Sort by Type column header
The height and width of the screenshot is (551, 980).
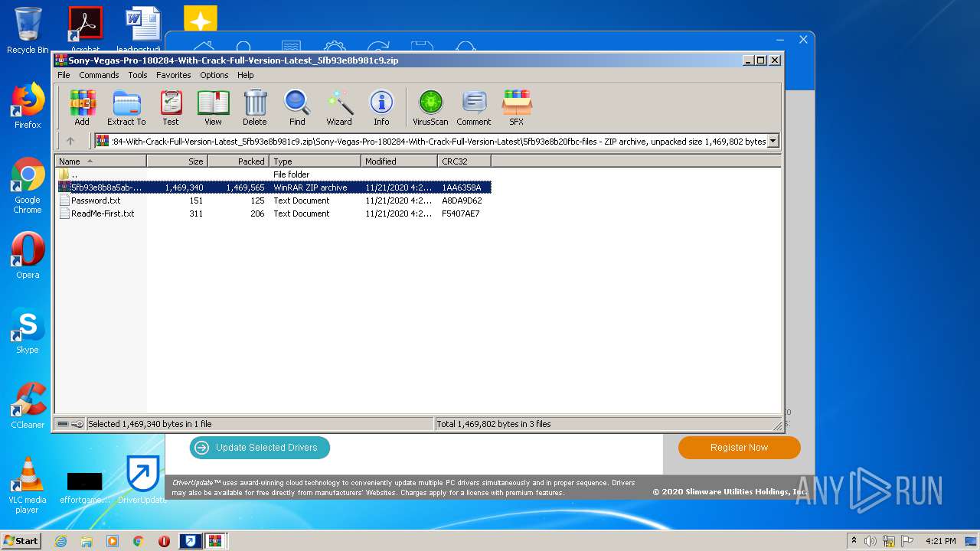[x=315, y=161]
